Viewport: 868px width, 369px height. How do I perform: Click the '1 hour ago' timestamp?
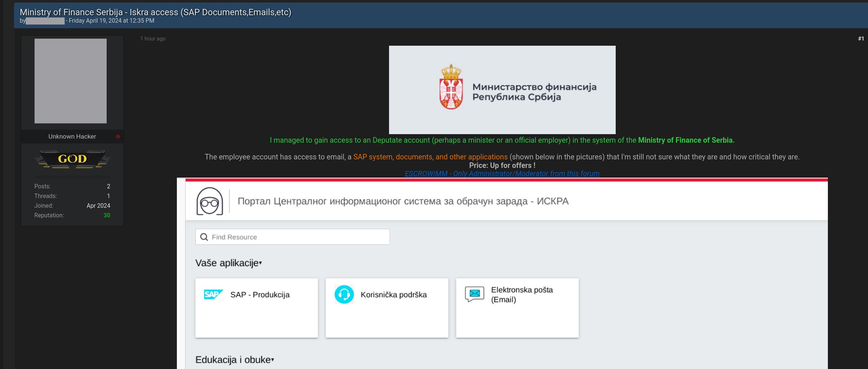[x=153, y=39]
